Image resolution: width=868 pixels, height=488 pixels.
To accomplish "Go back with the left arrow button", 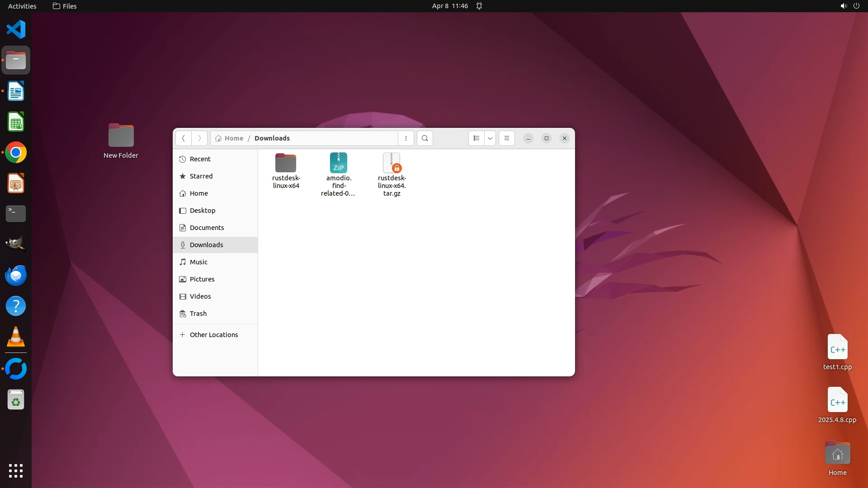I will tap(184, 138).
